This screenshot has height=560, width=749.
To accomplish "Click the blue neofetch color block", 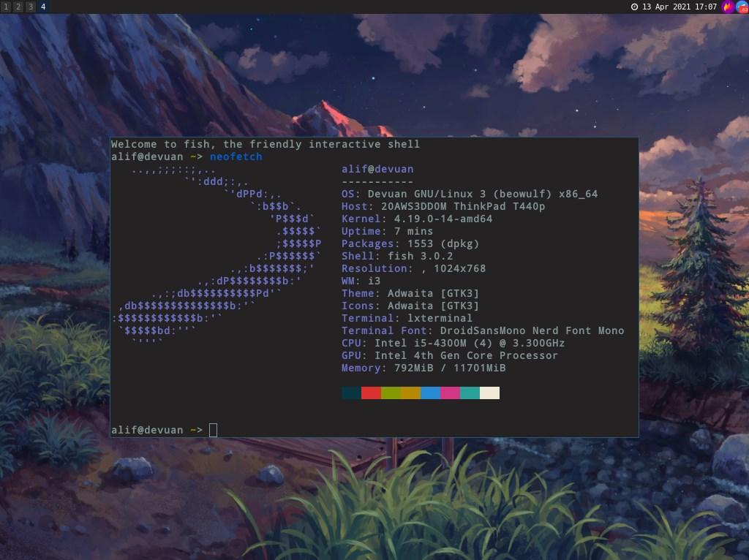I will (430, 393).
